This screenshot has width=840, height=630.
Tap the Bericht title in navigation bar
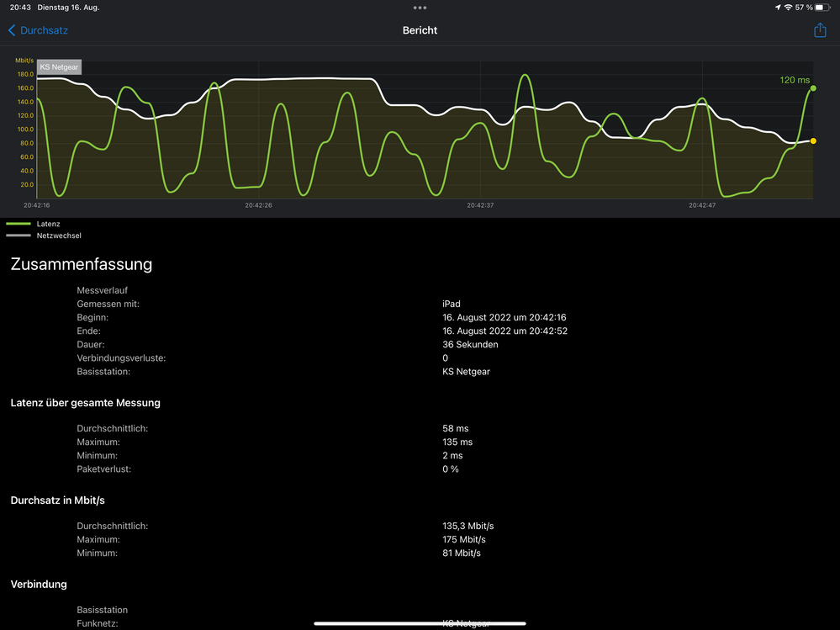pyautogui.click(x=420, y=30)
